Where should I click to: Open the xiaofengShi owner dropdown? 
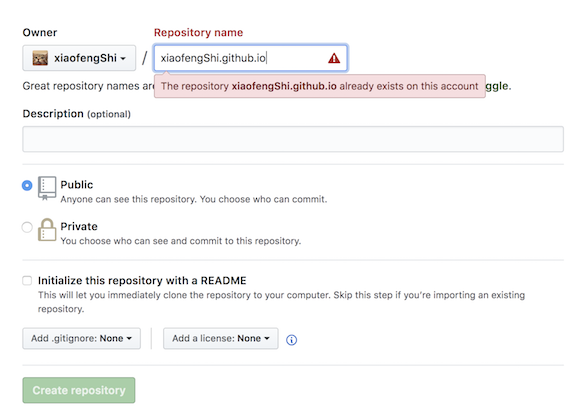coord(79,58)
